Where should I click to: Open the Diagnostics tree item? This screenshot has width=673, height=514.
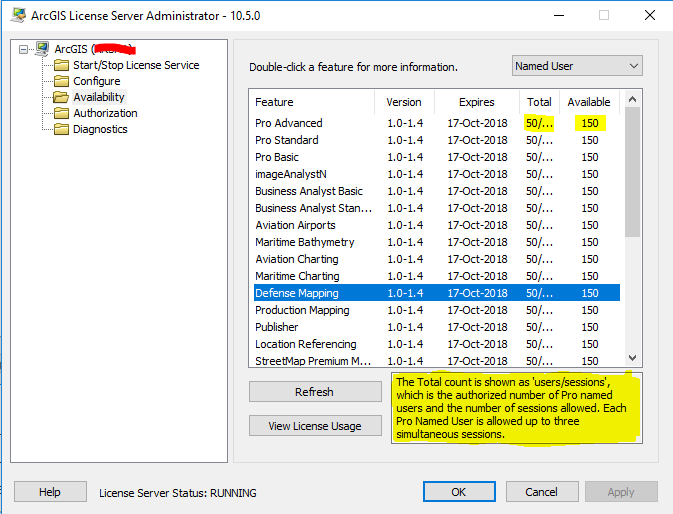(x=100, y=129)
